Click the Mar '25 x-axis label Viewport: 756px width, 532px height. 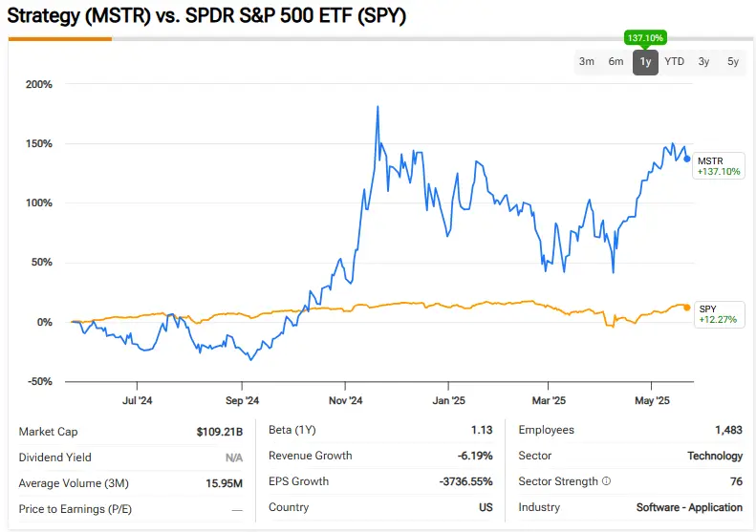549,400
